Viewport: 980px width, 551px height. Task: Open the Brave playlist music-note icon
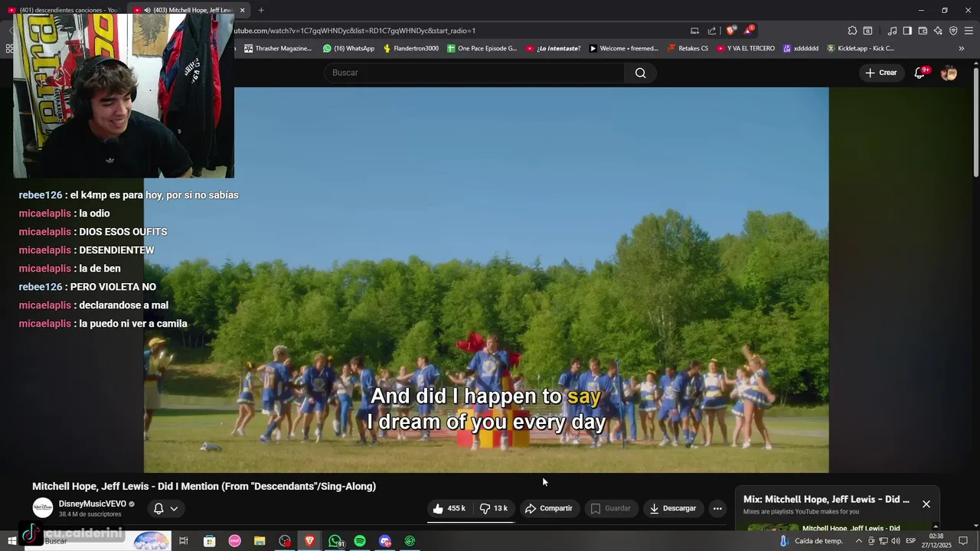point(892,31)
